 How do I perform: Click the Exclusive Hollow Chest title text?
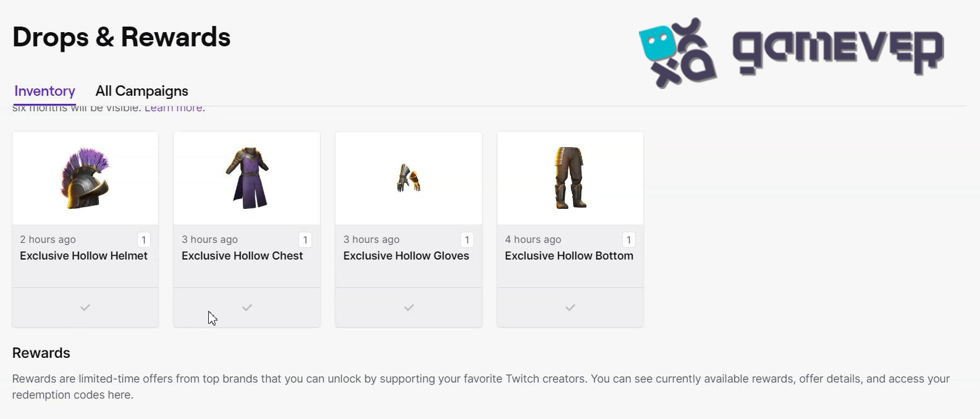(242, 256)
